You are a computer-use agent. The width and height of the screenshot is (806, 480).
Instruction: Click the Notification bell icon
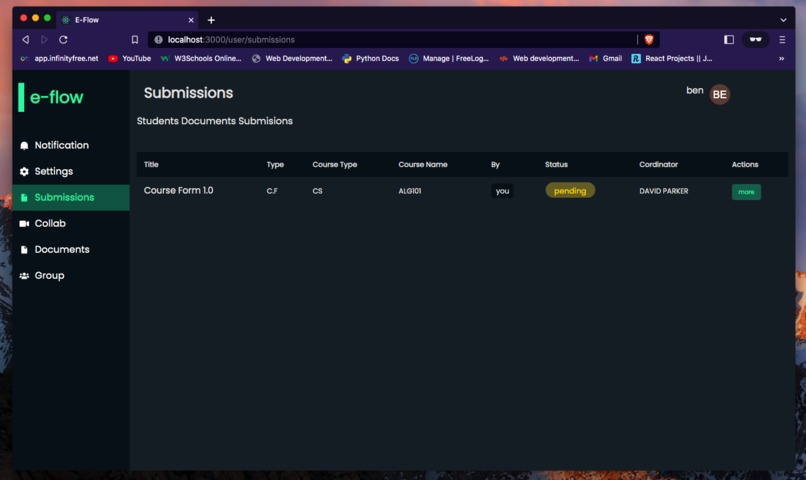(24, 146)
